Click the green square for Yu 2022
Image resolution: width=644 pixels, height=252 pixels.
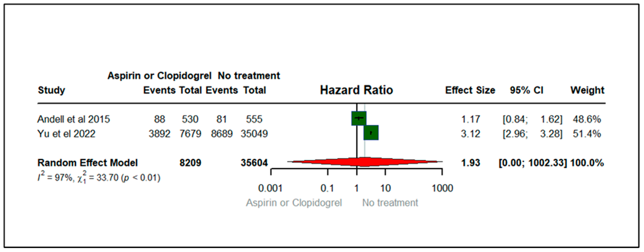point(371,133)
